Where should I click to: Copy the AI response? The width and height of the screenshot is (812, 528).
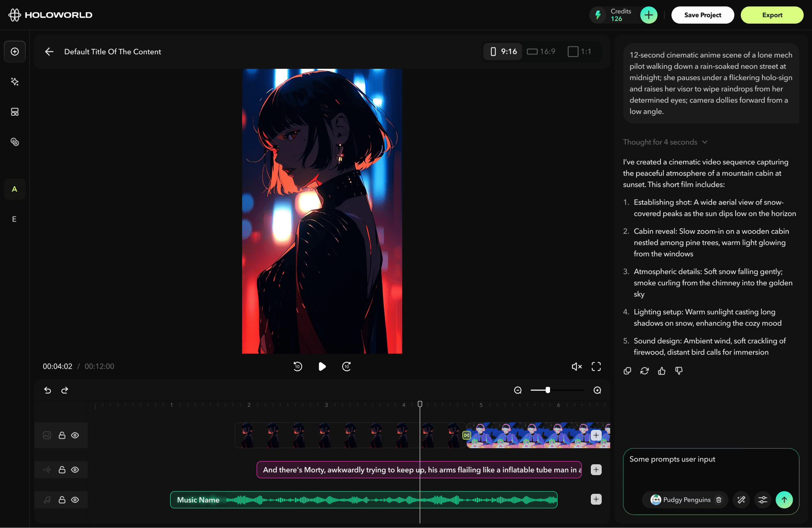(627, 371)
